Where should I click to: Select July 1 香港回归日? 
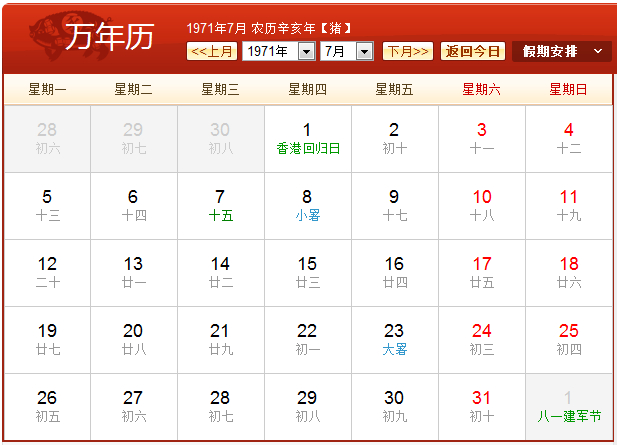point(308,139)
